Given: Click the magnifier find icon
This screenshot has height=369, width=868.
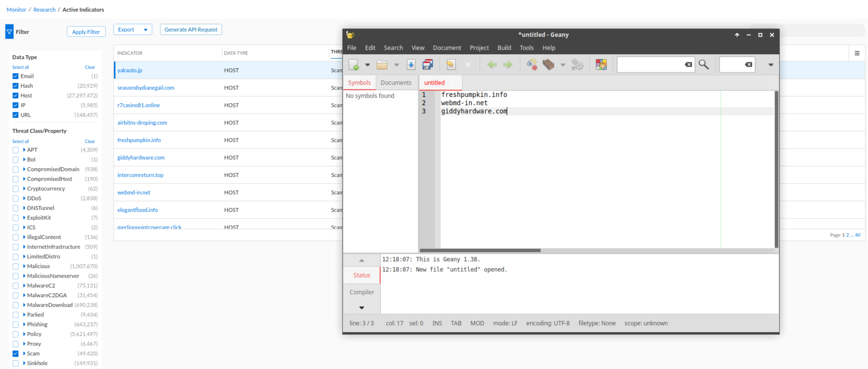Looking at the screenshot, I should [x=704, y=64].
